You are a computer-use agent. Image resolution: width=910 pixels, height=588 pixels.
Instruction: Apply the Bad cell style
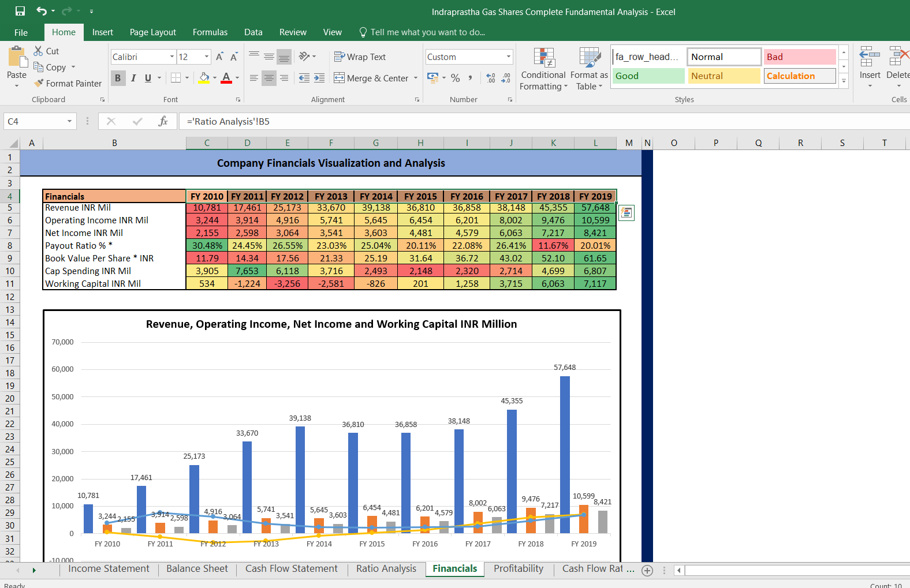800,57
